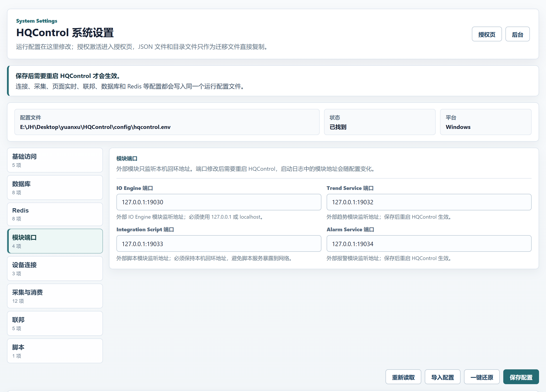Edit the Alarm Service 端口 field
Screen dimensions: 546x392
pos(429,244)
